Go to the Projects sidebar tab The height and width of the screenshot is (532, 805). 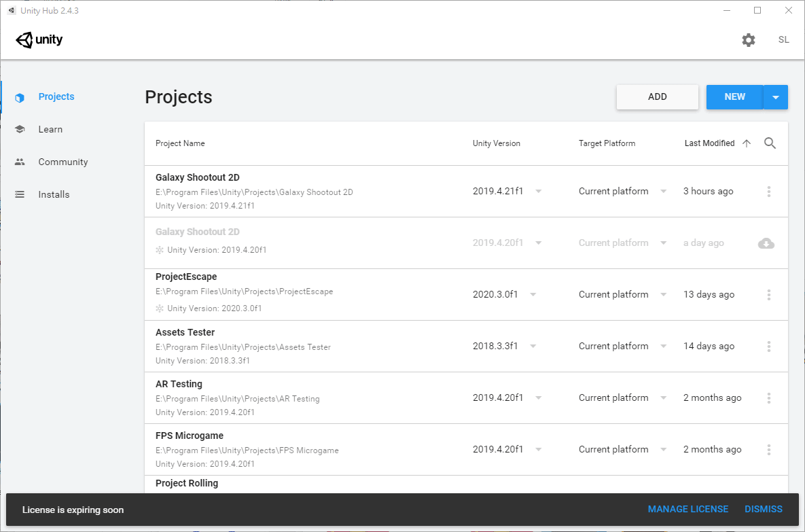[x=56, y=96]
